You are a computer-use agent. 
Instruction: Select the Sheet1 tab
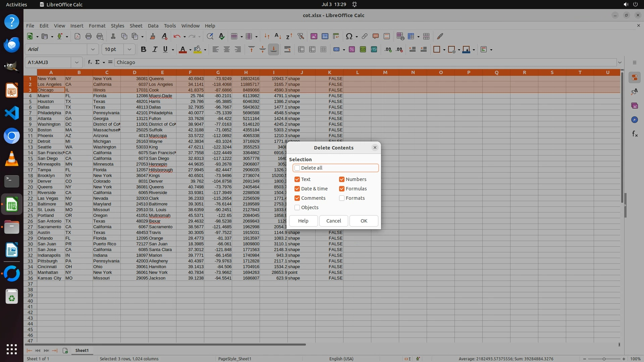pos(82,350)
